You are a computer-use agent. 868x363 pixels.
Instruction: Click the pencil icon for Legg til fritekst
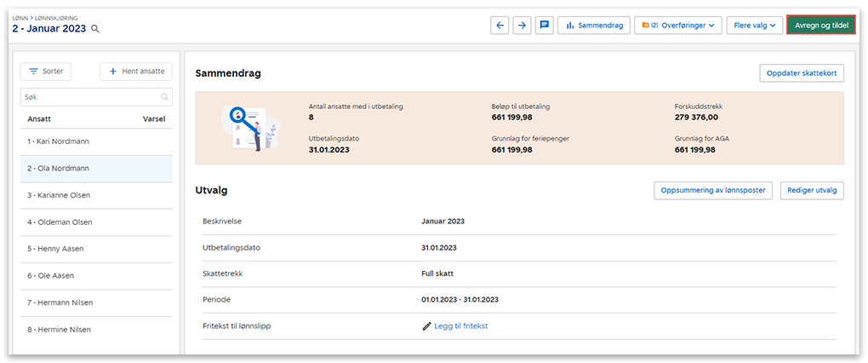point(427,326)
